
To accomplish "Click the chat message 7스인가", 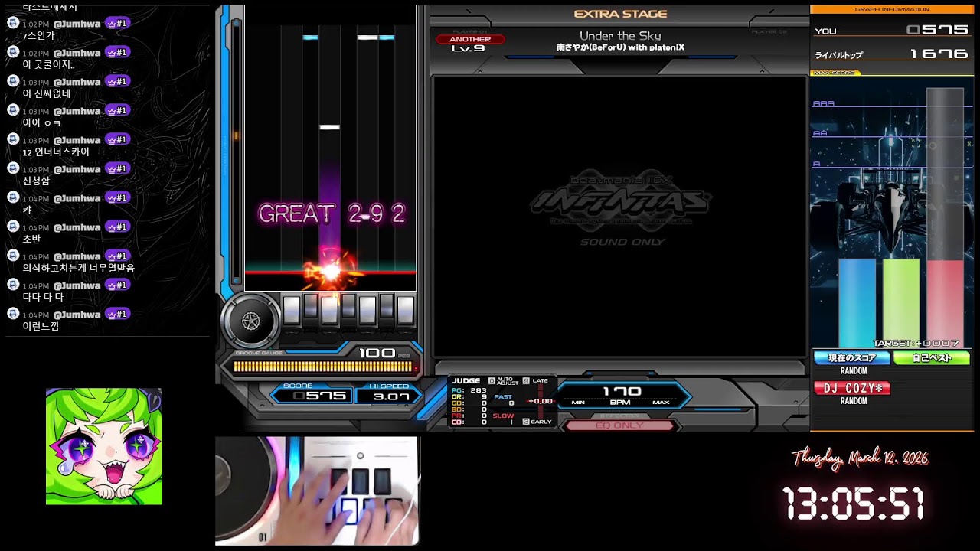I will coord(38,35).
